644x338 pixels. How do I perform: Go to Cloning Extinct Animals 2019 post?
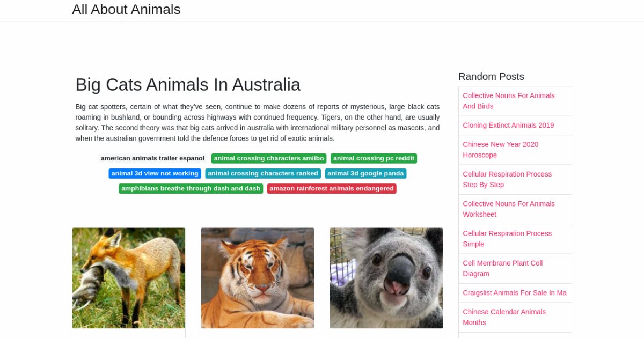click(508, 125)
